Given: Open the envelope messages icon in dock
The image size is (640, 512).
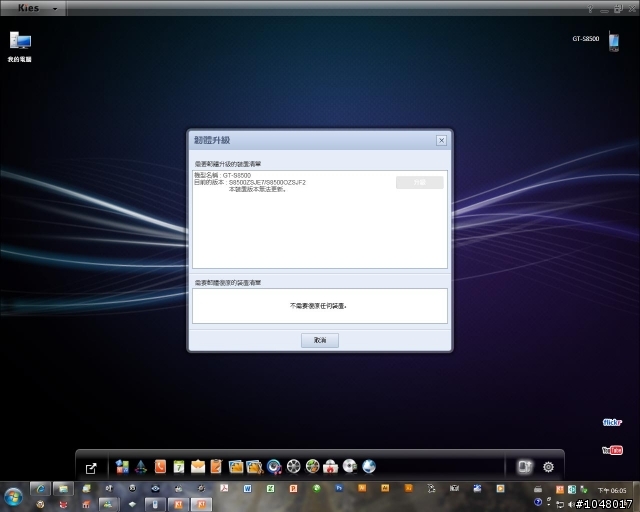Looking at the screenshot, I should click(x=198, y=466).
